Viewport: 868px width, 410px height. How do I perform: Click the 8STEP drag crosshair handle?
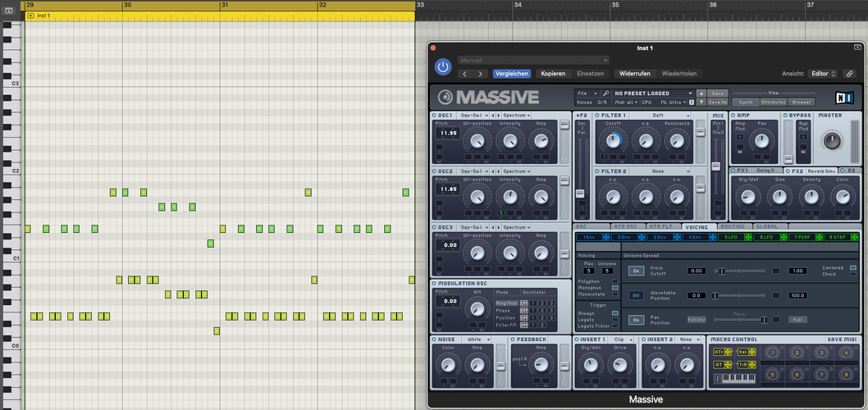tap(855, 237)
